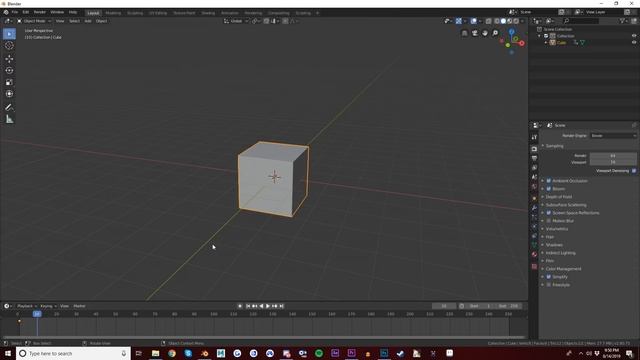Jump to the animation start frame
The width and height of the screenshot is (640, 360).
click(248, 306)
